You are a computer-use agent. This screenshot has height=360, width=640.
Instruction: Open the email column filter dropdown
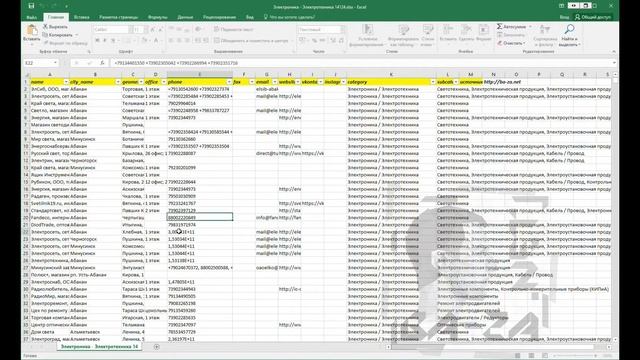(x=275, y=82)
